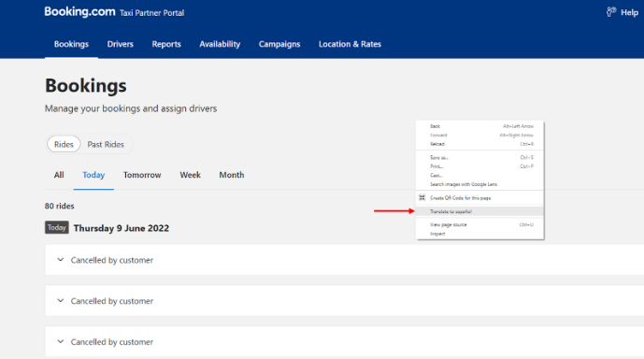The height and width of the screenshot is (359, 644).
Task: Open the Bookings navigation tab
Action: [71, 44]
